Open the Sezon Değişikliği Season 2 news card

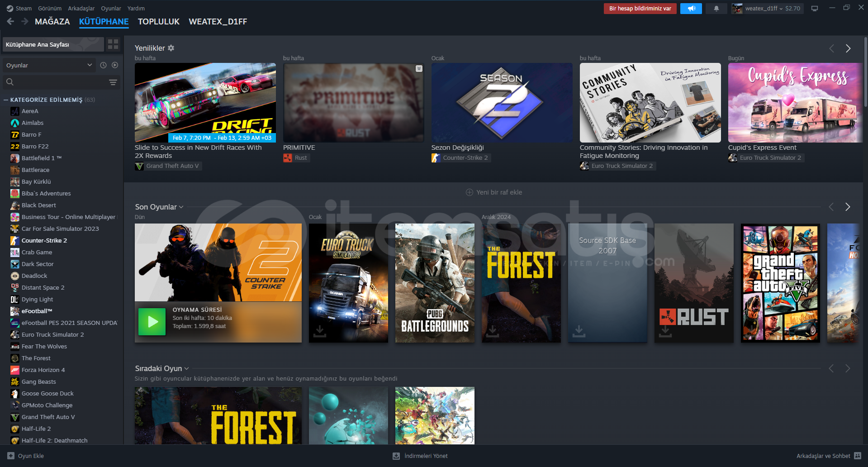click(x=502, y=103)
